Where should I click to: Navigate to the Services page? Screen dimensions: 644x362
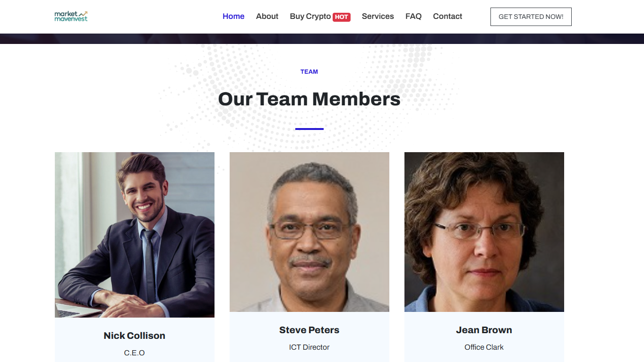[378, 17]
